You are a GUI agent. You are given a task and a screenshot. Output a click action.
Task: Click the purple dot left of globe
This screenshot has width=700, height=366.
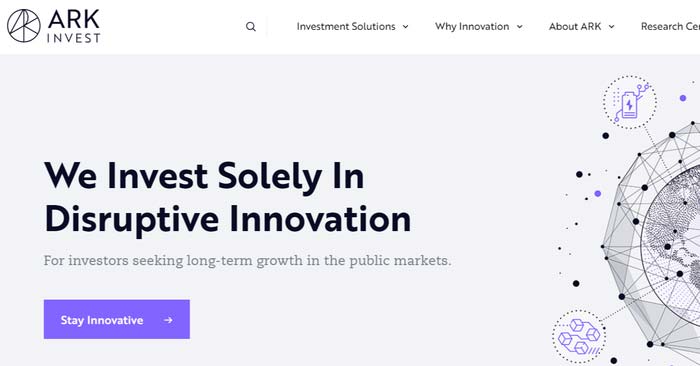[598, 193]
